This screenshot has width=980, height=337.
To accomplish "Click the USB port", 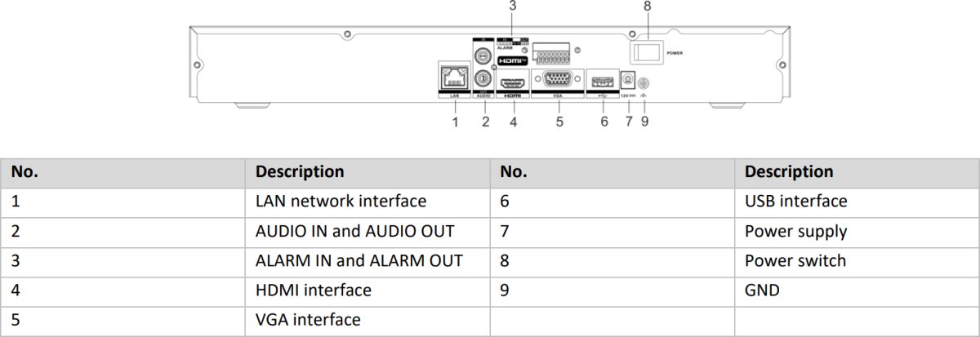I will click(602, 82).
